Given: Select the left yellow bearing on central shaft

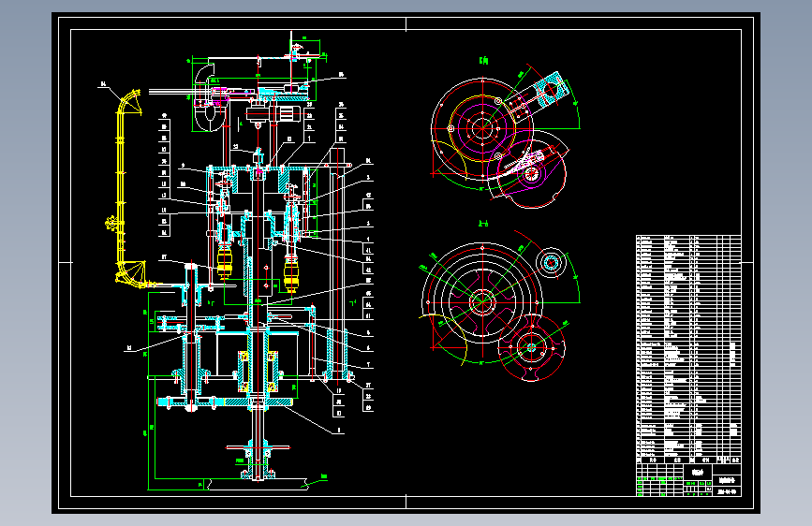Looking at the screenshot, I should [243, 372].
